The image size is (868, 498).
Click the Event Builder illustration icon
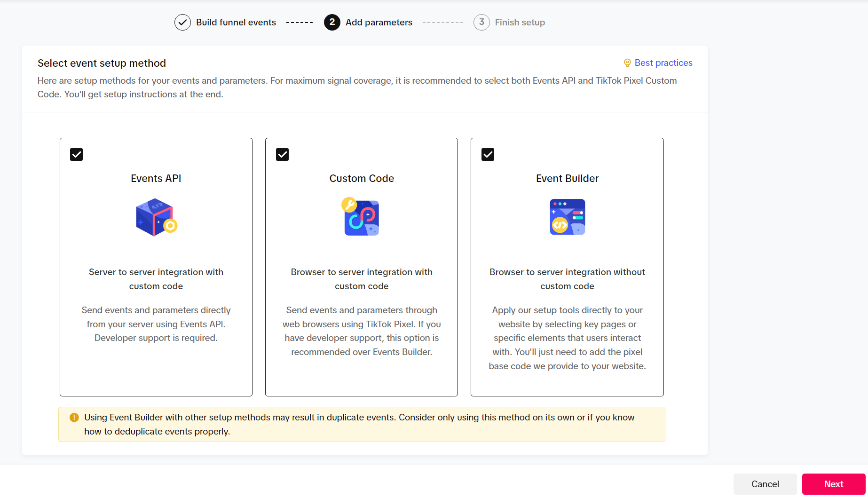(x=567, y=217)
